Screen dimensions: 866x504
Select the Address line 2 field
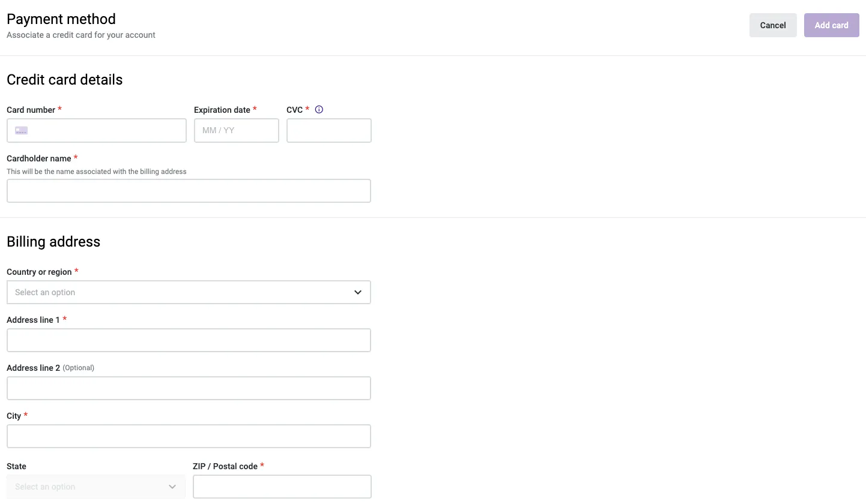189,388
